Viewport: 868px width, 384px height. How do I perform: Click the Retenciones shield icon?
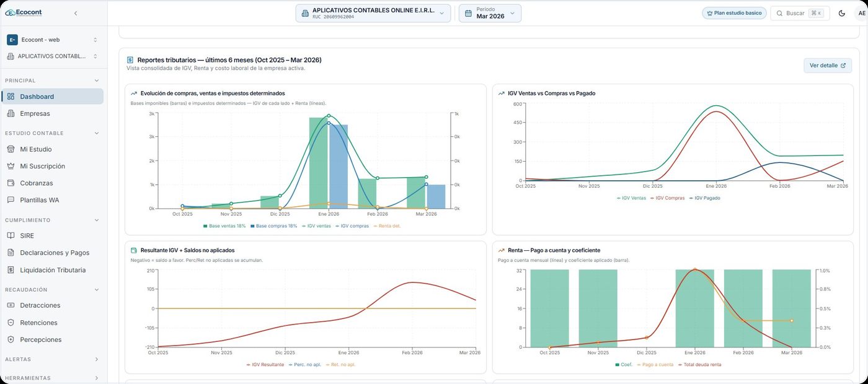coord(11,323)
